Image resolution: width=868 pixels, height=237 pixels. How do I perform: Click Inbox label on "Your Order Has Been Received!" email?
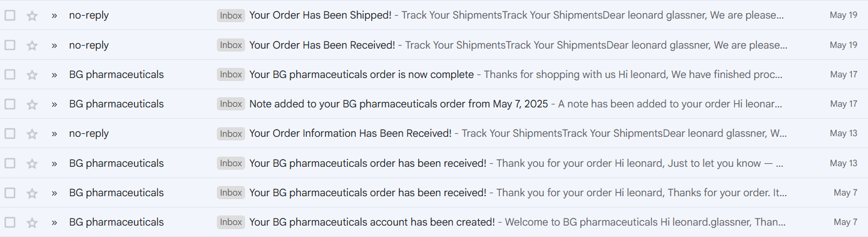(x=231, y=45)
